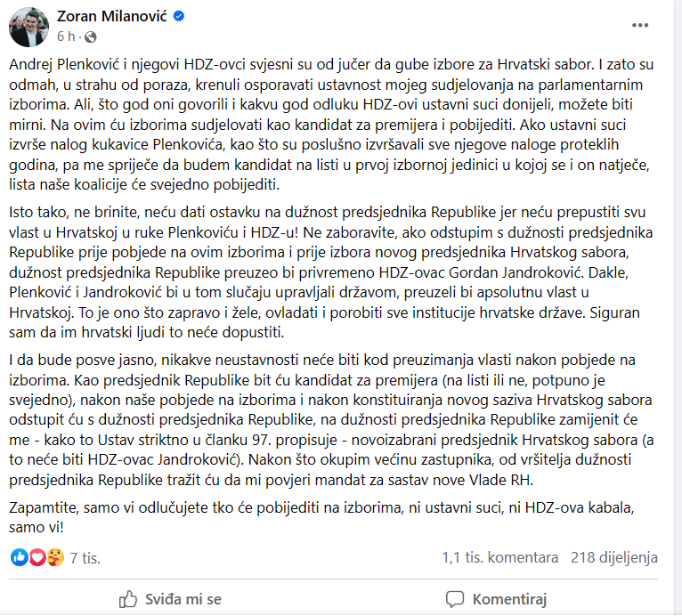
Task: Click speech bubble icon beside Komentiraj
Action: [455, 598]
